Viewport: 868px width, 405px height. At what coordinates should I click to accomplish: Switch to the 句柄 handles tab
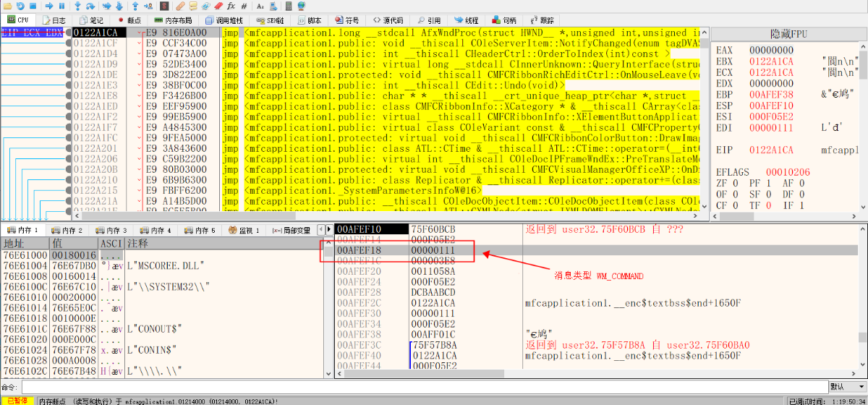tap(504, 20)
